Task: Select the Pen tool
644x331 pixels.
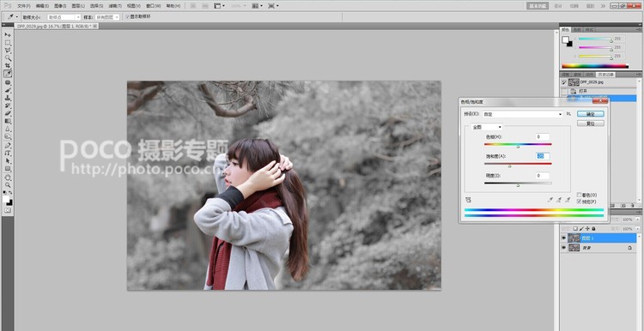Action: (x=8, y=145)
